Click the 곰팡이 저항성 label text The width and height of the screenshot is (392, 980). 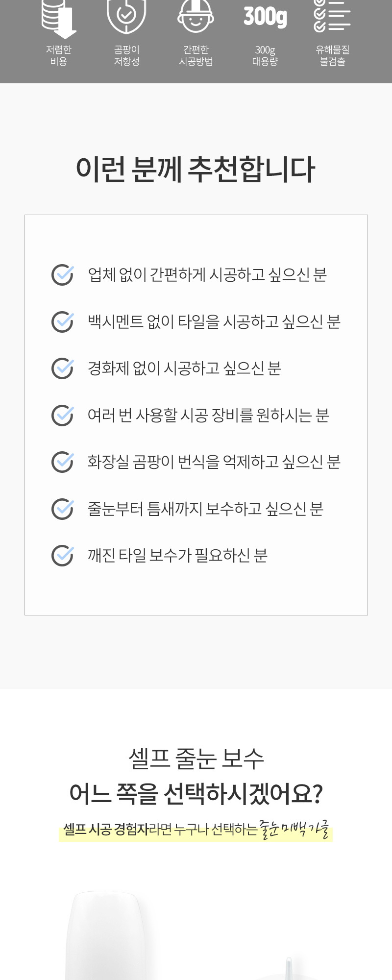[127, 55]
